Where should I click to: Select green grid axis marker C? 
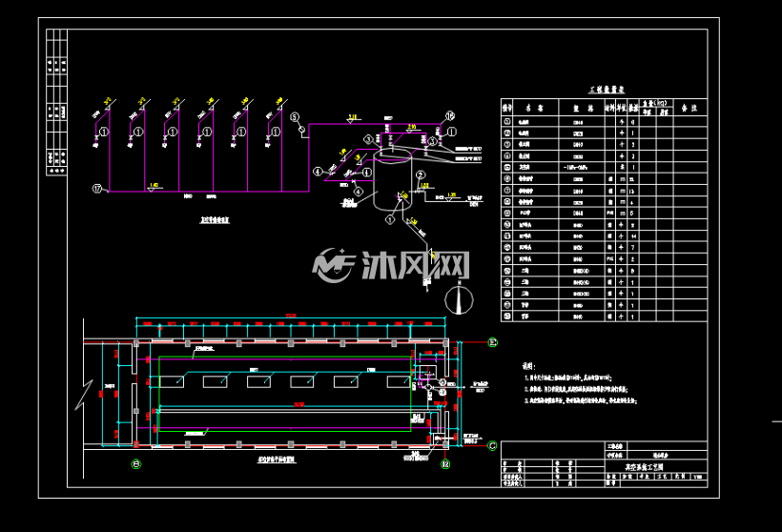[x=492, y=446]
